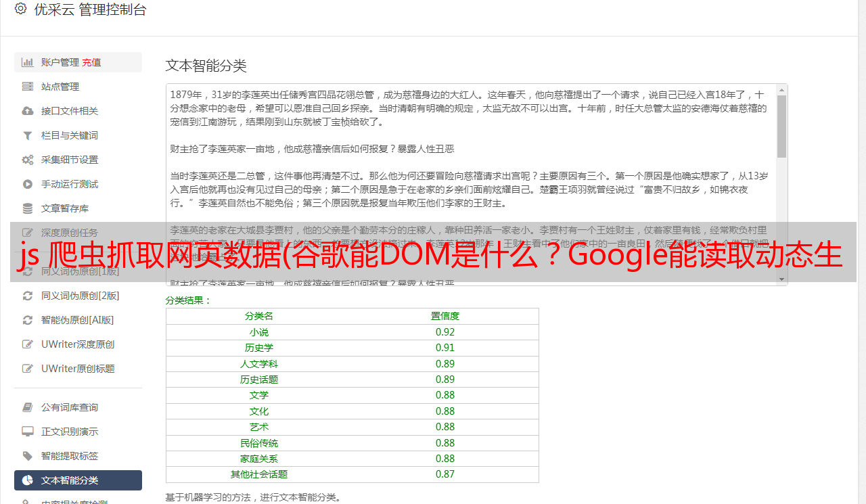866x504 pixels.
Task: Click the 其他社会话题 category cell
Action: coord(259,474)
